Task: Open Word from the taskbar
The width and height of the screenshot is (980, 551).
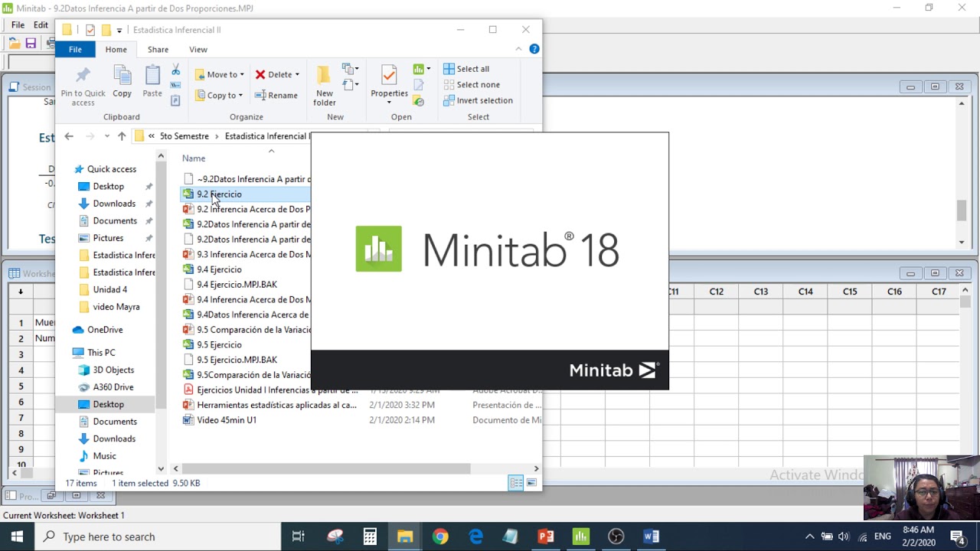Action: pyautogui.click(x=652, y=536)
